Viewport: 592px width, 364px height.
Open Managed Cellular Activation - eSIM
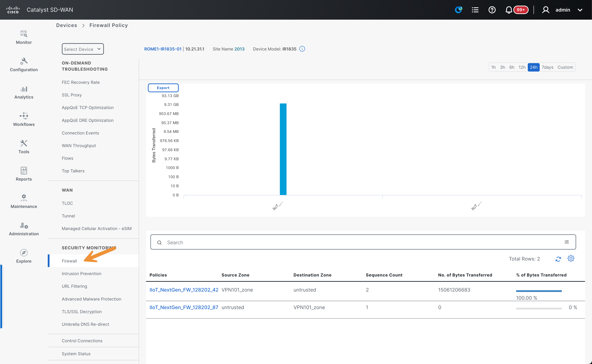96,228
